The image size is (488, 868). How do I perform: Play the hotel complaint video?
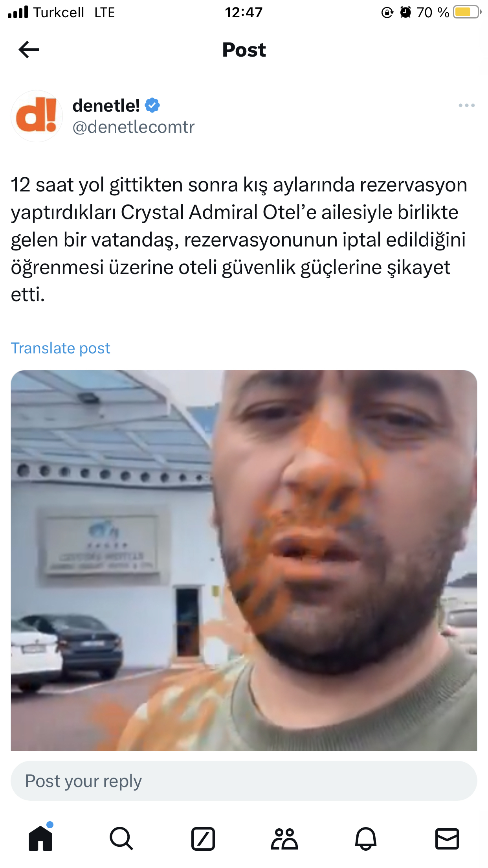[244, 560]
